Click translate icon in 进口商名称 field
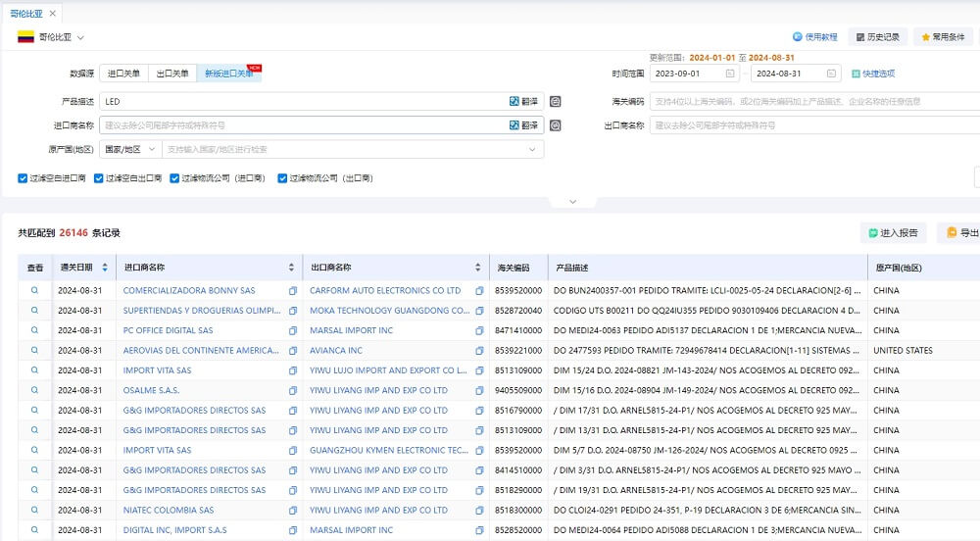 coord(523,125)
